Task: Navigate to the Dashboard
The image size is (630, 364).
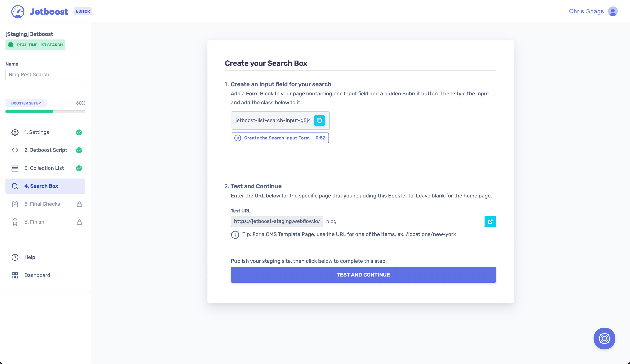Action: click(37, 275)
